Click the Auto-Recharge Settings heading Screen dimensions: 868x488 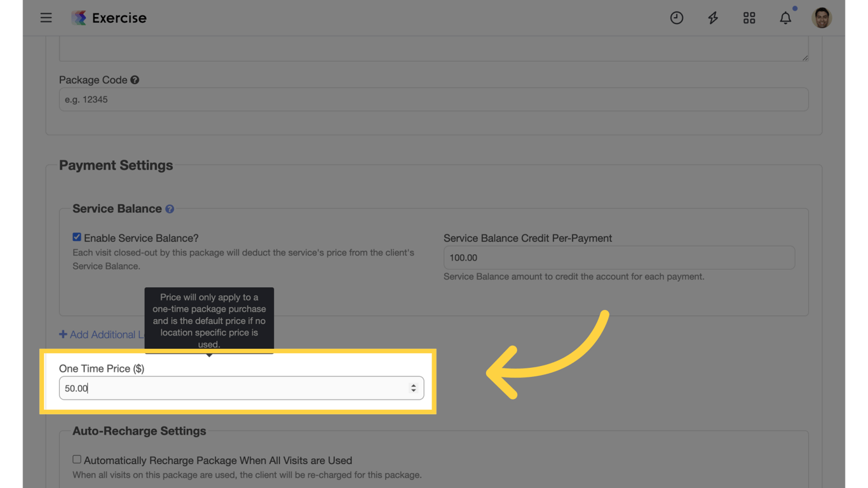point(139,430)
